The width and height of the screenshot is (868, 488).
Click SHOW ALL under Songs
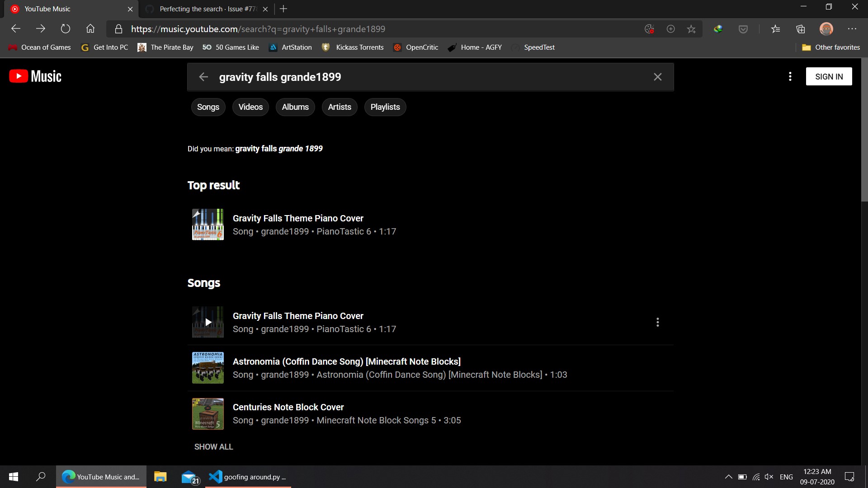(x=213, y=446)
